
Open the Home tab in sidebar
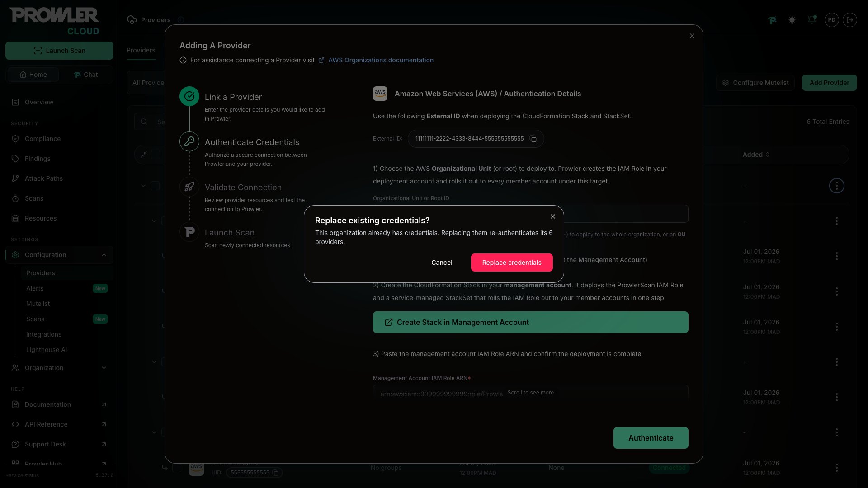point(33,75)
